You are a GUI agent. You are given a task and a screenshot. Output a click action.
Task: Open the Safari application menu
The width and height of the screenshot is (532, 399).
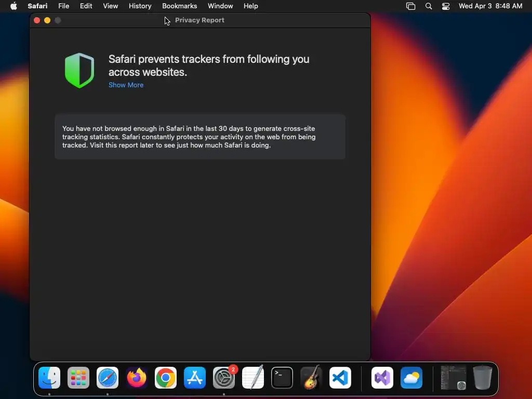point(37,6)
